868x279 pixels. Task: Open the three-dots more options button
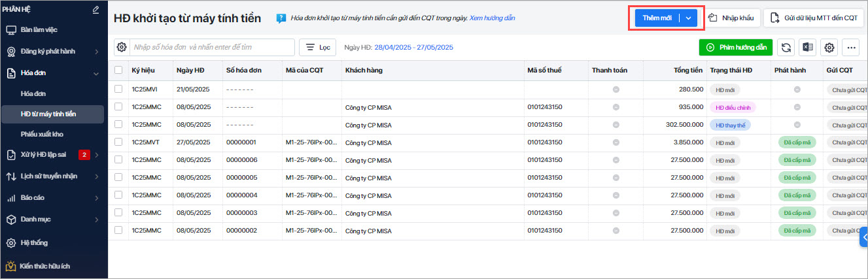click(x=850, y=47)
